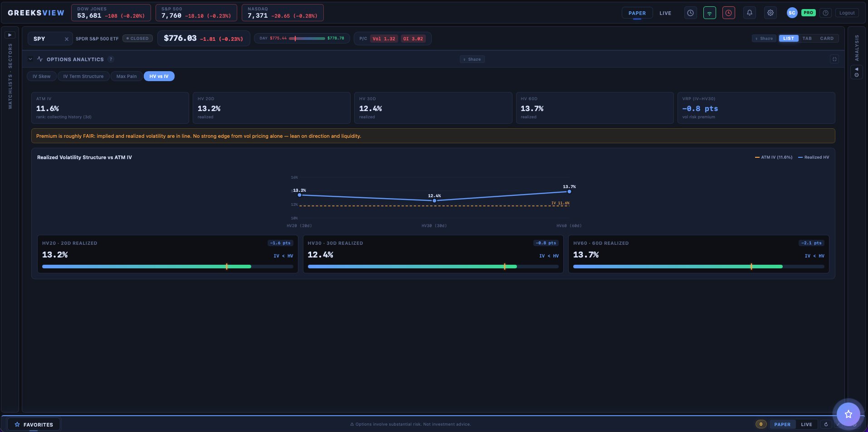Open the IV Term Structure tab
This screenshot has height=432, width=868.
83,76
